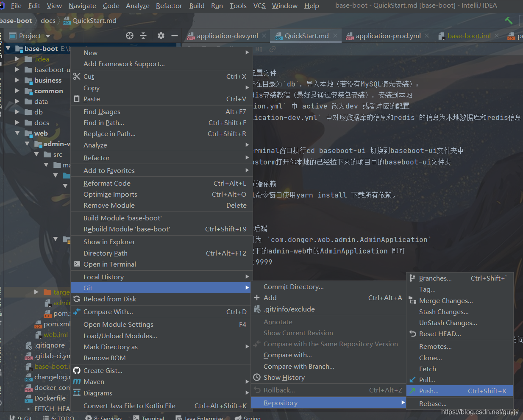Collapse base-boot root project arrow

tap(8, 48)
